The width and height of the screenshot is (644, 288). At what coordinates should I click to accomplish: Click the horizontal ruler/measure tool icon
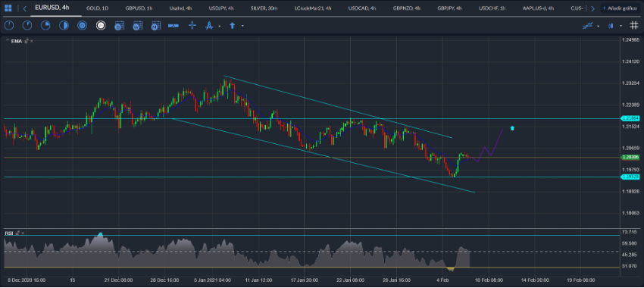(x=174, y=26)
